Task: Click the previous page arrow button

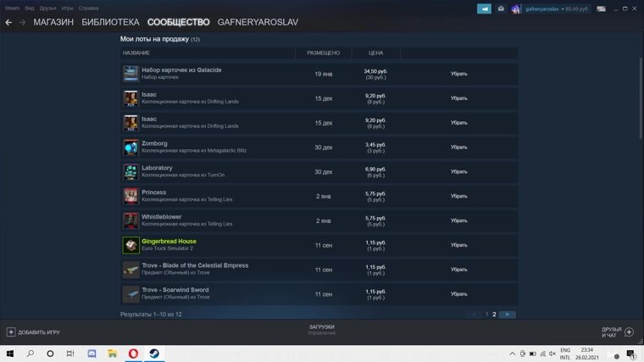Action: [474, 315]
